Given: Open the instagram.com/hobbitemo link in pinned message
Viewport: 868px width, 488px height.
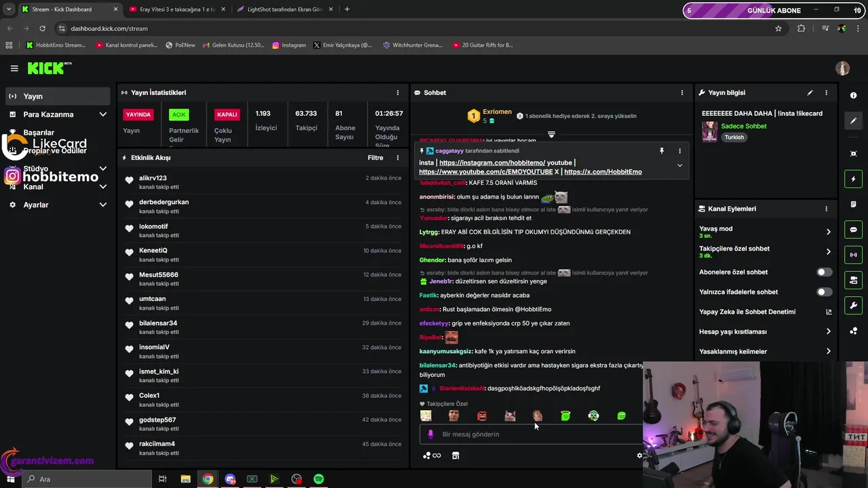Looking at the screenshot, I should (492, 163).
